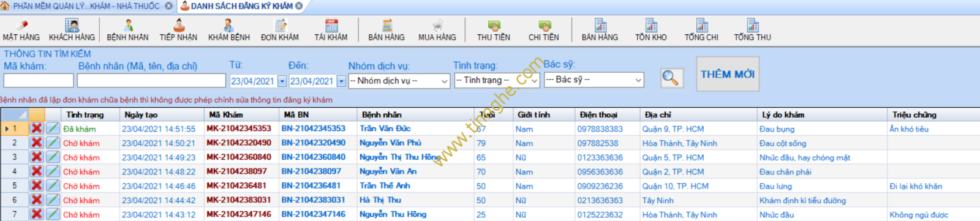Screen dimensions: 980x221
Task: Open the Từ date picker arrow
Action: tap(282, 81)
